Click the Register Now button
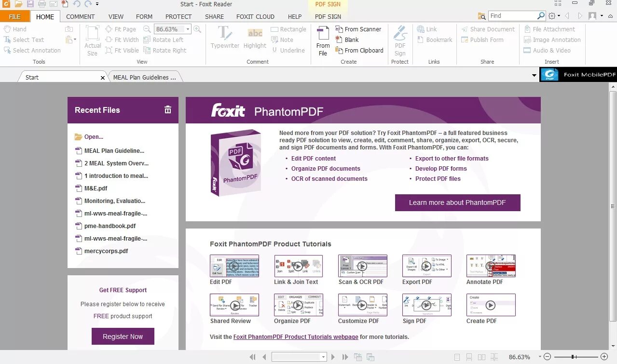Image resolution: width=617 pixels, height=364 pixels. (x=123, y=337)
